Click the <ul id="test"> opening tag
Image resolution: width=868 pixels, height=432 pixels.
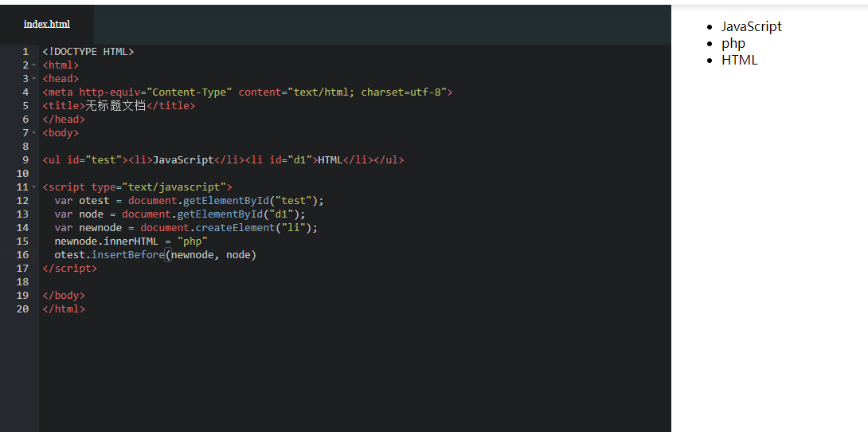coord(85,160)
